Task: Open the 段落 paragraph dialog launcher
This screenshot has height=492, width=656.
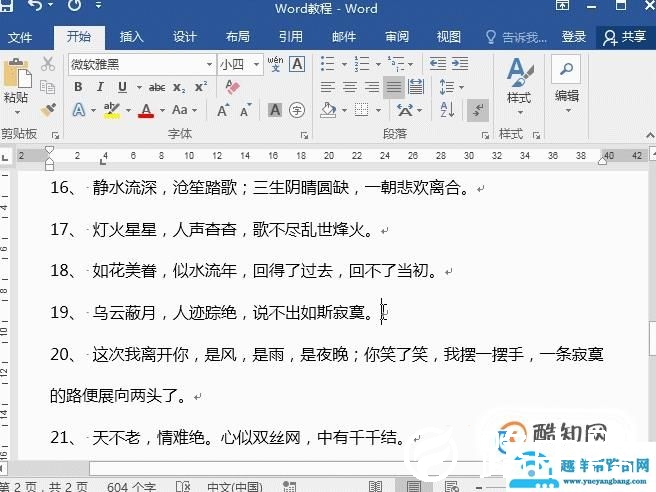Action: [x=485, y=135]
